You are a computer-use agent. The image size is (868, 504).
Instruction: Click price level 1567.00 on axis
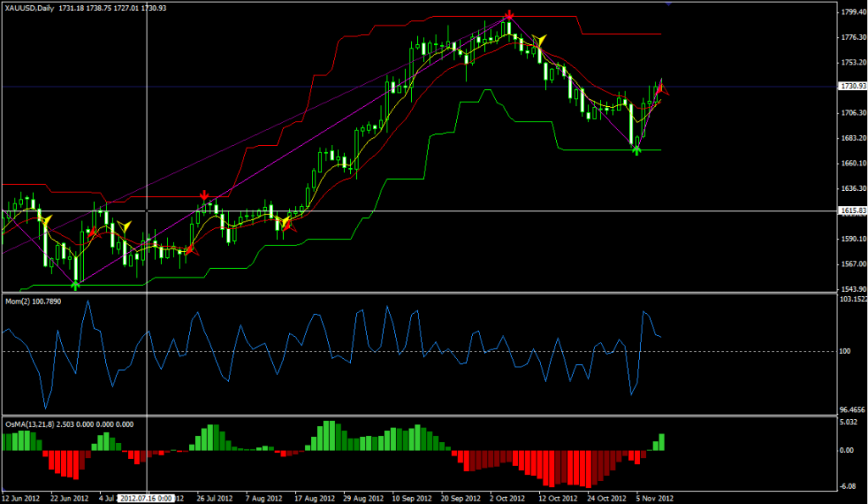point(854,264)
